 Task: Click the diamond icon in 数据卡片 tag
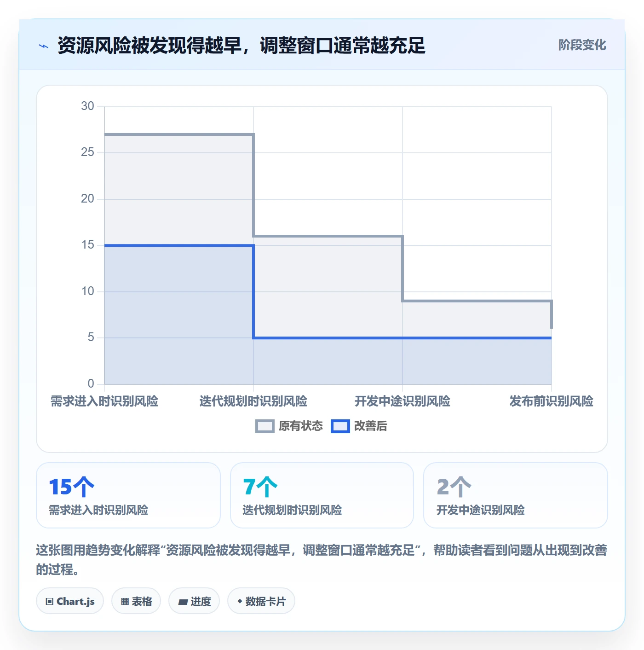240,601
